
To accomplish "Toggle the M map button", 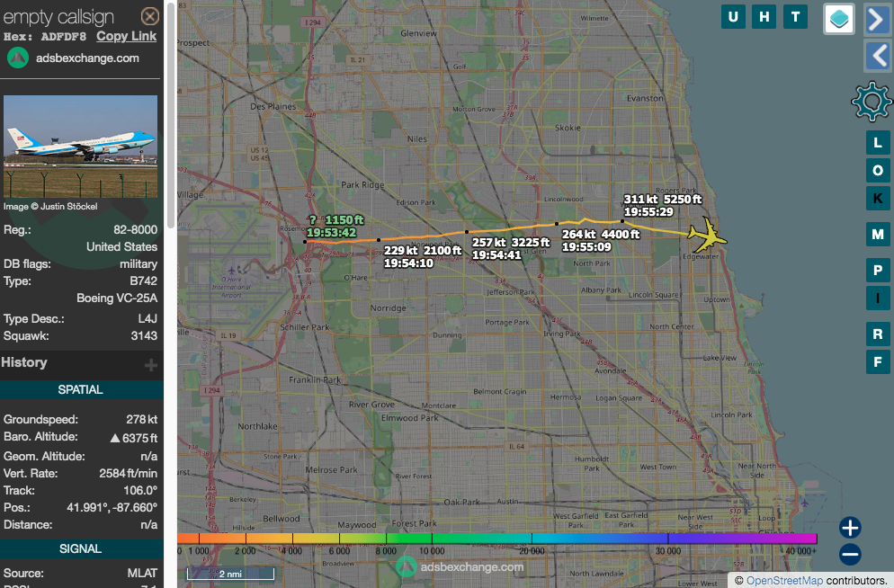I will 878,234.
